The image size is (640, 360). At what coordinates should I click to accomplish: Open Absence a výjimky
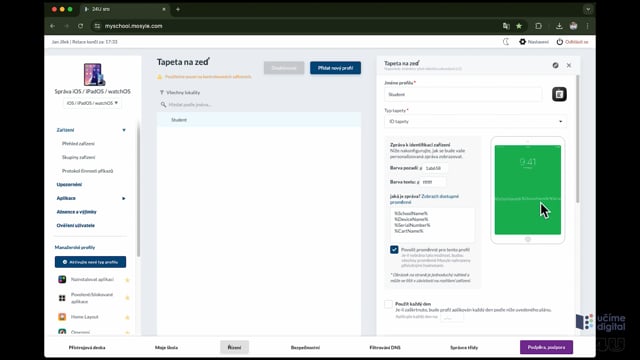pos(76,212)
